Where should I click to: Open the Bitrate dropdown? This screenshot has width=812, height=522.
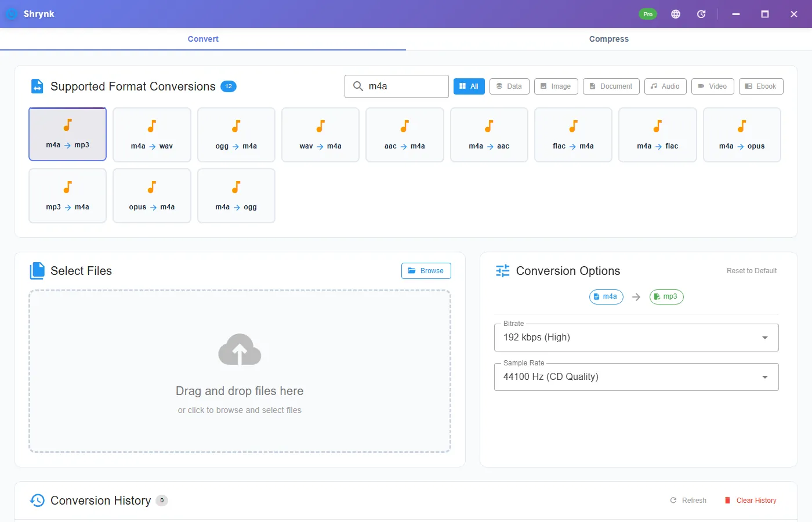coord(636,338)
